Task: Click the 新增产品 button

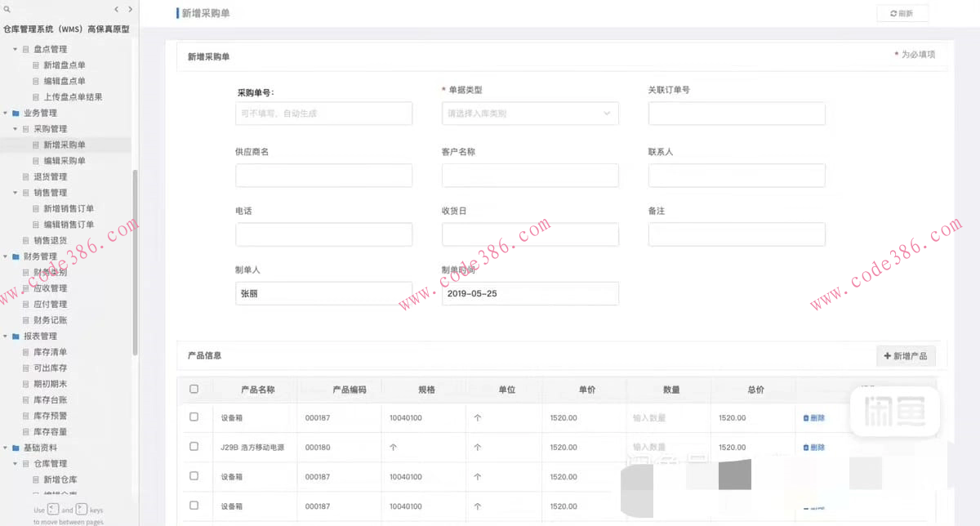Action: [x=906, y=356]
